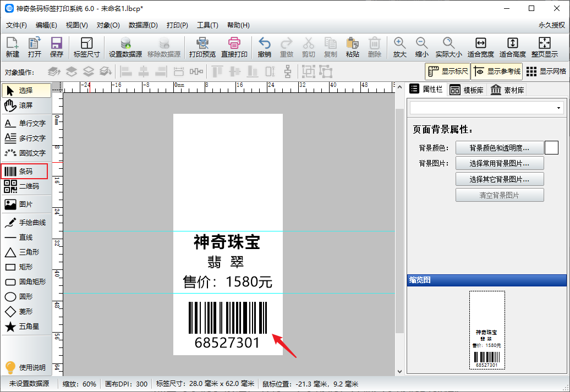Screen dimensions: 570x392
Task: Select the 圆形 circle tool
Action: point(26,297)
